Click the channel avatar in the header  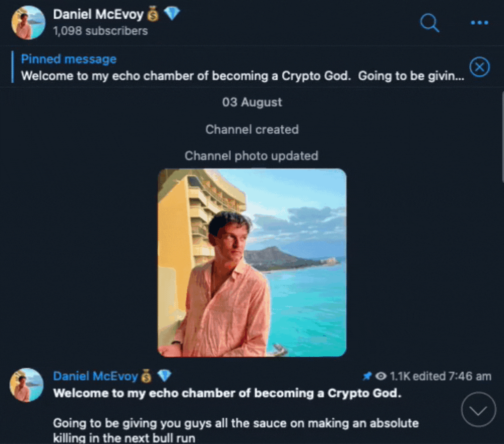28,23
